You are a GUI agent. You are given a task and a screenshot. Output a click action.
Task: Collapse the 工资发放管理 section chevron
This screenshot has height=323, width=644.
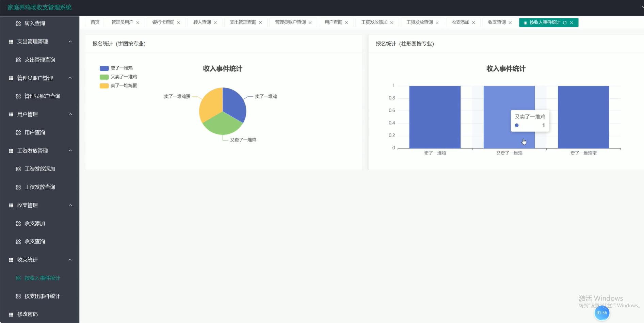70,151
